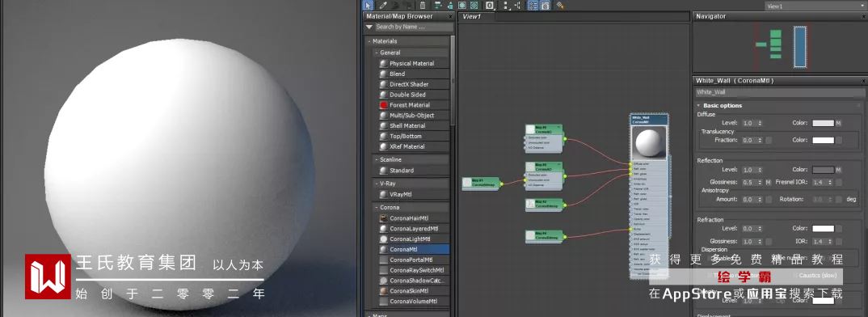Click the Navigator panel overview
This screenshot has height=317, width=868.
(779, 48)
